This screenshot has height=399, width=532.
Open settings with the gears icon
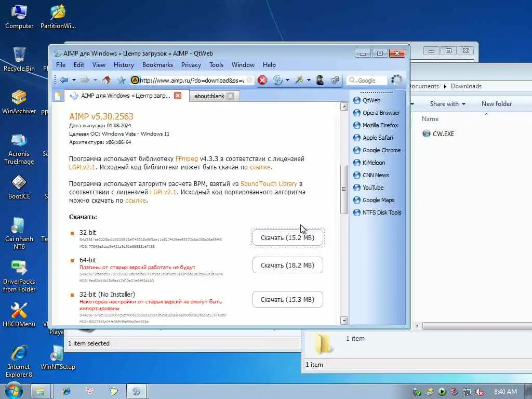coord(335,80)
